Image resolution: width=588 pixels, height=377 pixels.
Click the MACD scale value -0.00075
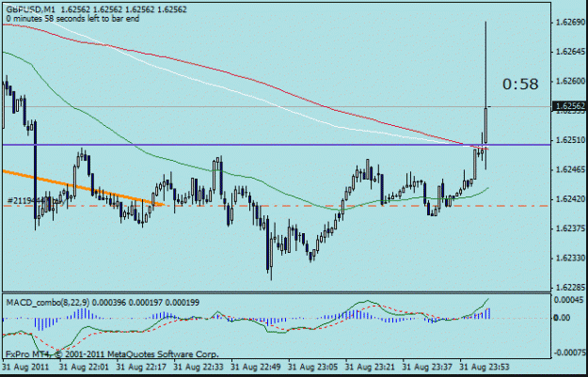point(568,352)
